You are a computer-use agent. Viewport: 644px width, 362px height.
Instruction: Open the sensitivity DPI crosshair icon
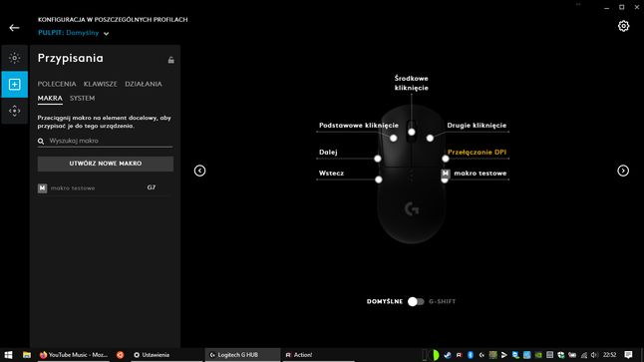coord(15,111)
